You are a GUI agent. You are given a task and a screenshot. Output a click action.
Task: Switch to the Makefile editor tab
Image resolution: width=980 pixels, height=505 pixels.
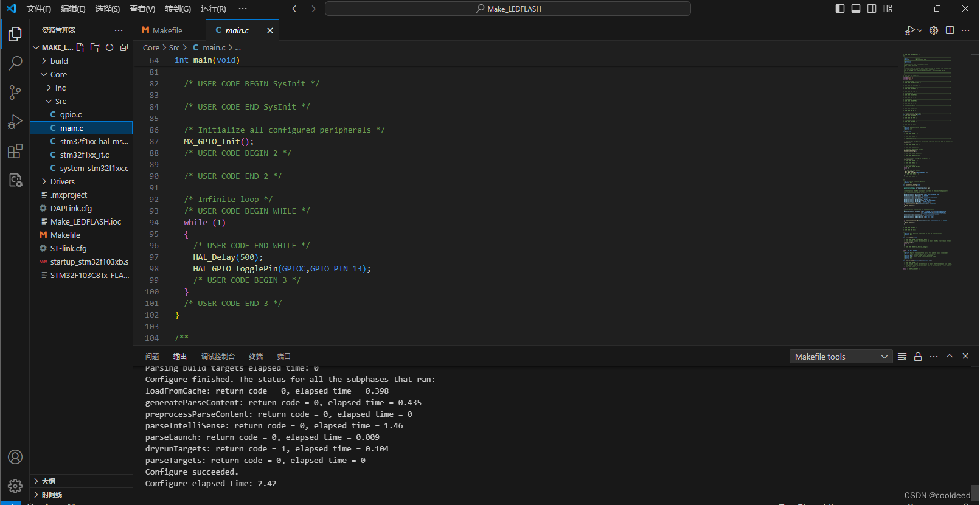pyautogui.click(x=169, y=30)
